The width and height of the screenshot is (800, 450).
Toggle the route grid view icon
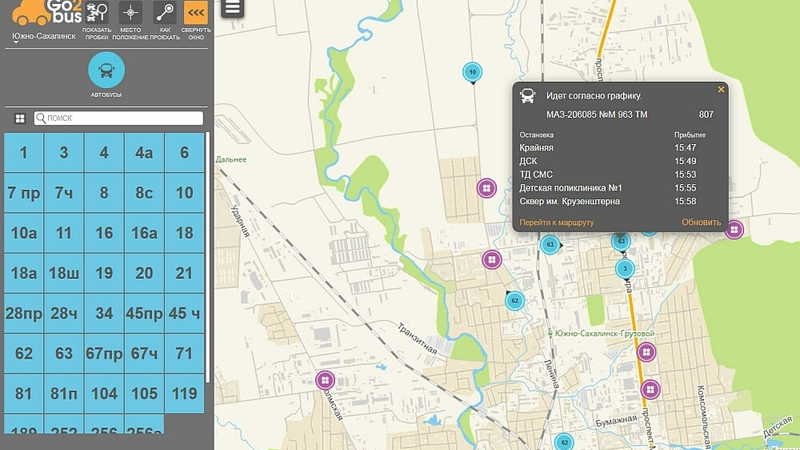click(19, 118)
